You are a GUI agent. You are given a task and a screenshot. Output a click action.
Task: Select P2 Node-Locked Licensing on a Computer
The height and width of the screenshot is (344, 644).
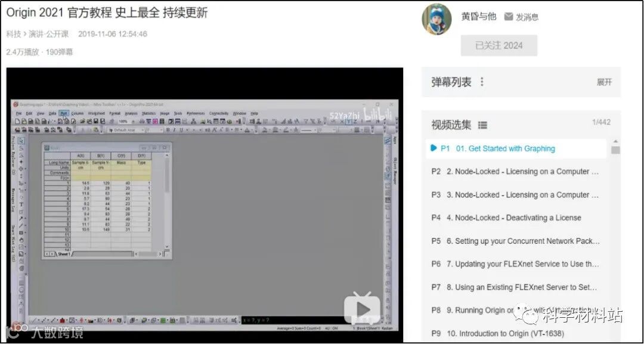(x=515, y=172)
